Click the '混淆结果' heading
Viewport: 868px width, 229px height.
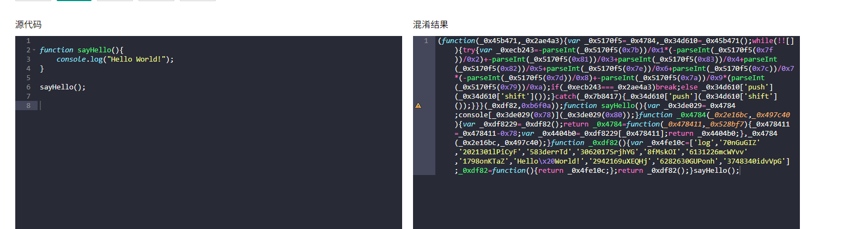click(x=430, y=25)
